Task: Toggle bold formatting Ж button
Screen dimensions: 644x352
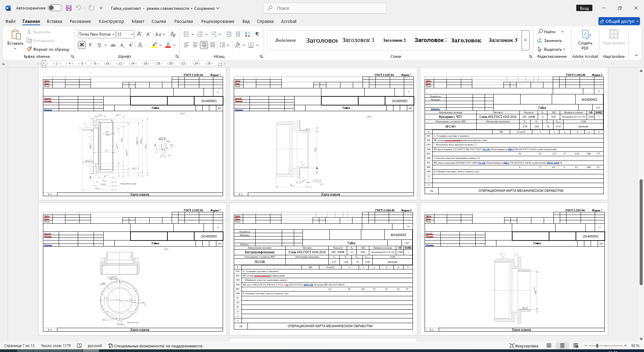Action: (x=82, y=45)
